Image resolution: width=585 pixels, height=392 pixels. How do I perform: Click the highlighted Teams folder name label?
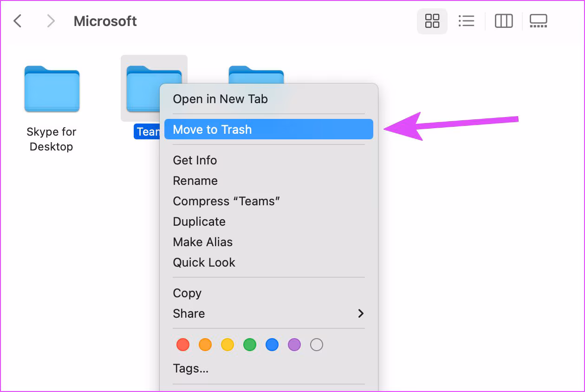147,131
